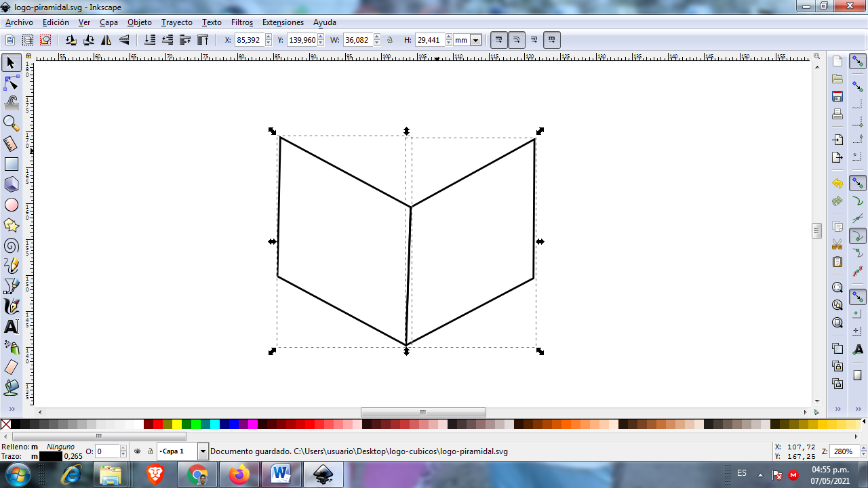868x488 pixels.
Task: Toggle lock for layer Capa 1
Action: [150, 451]
